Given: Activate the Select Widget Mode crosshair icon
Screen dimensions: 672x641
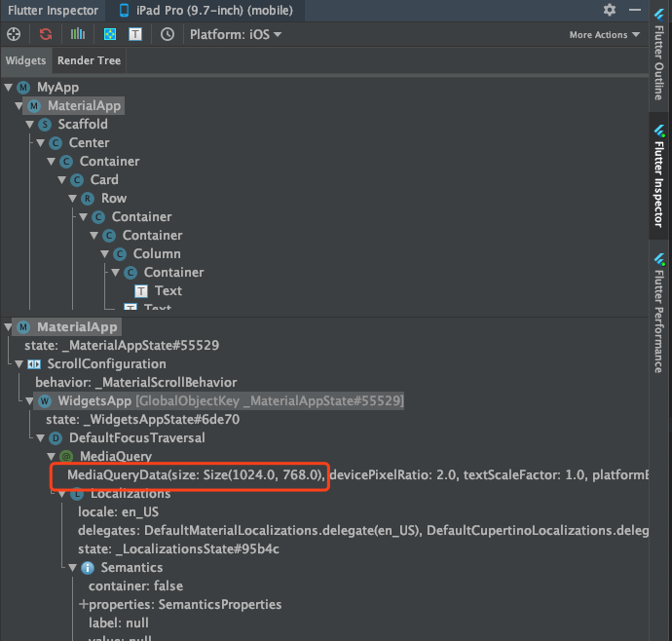Looking at the screenshot, I should tap(14, 34).
